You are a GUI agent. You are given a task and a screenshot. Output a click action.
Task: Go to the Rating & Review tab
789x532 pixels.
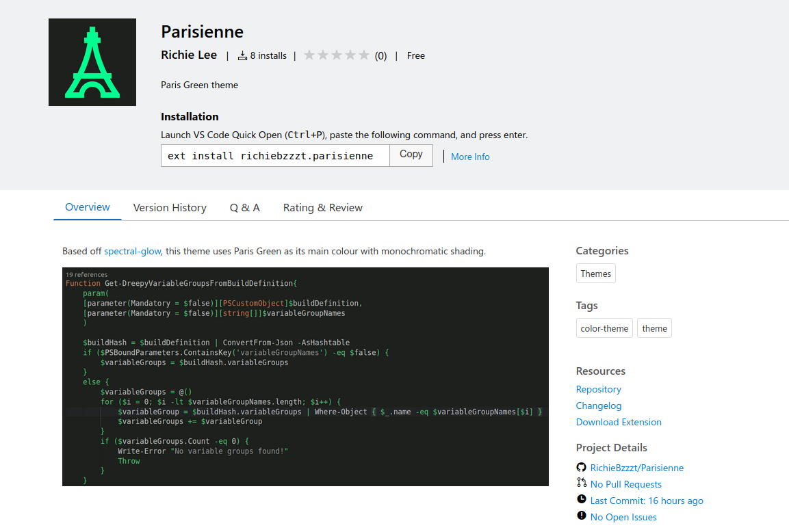(x=322, y=208)
